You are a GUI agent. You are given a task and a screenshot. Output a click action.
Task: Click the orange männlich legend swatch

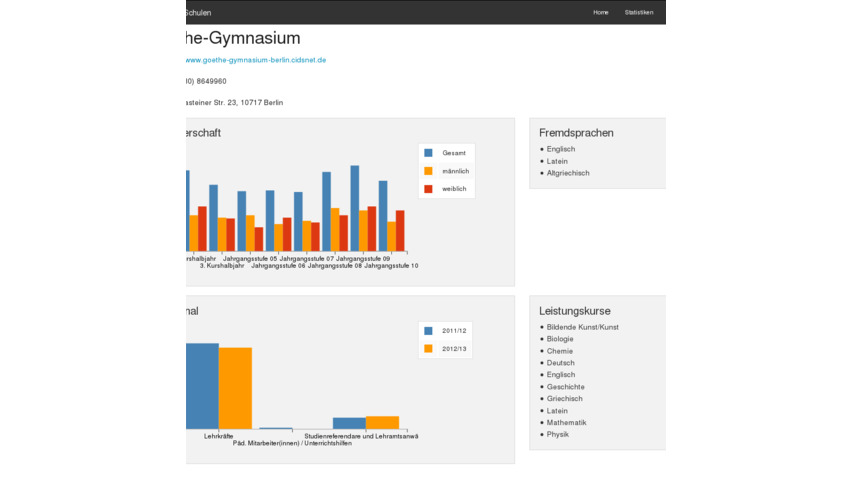[x=428, y=171]
